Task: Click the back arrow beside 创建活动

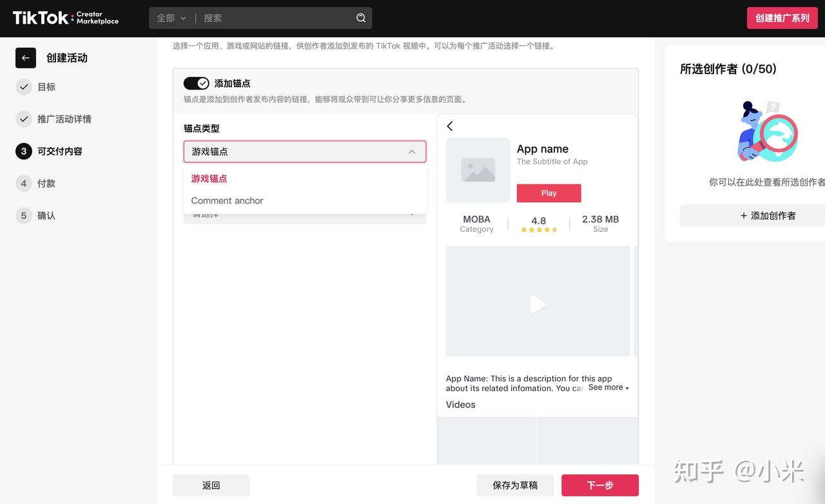Action: click(24, 57)
